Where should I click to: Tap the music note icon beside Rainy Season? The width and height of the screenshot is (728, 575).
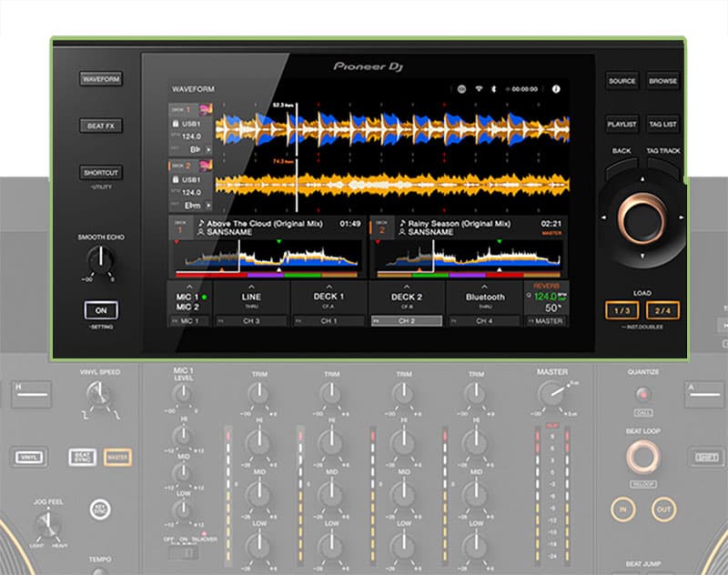point(402,223)
